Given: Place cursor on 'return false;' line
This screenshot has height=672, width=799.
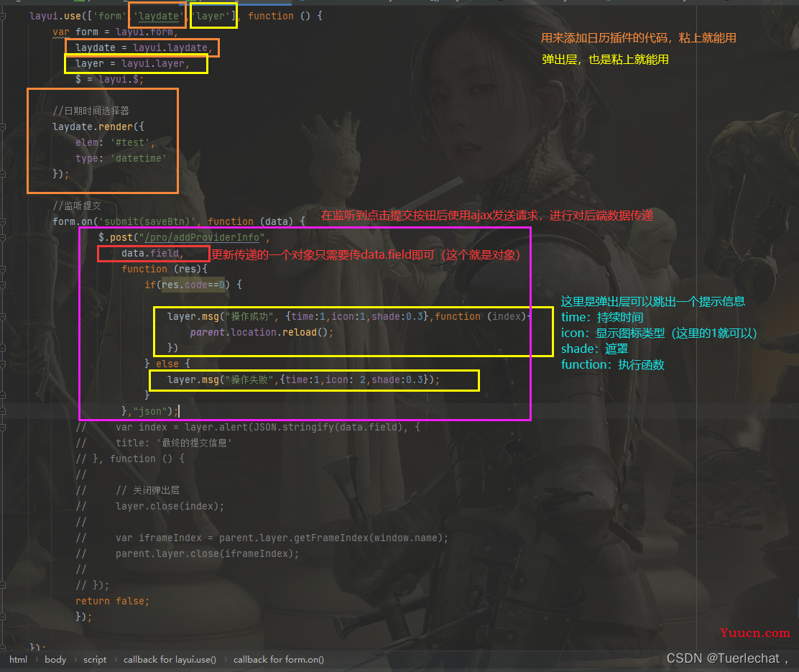Looking at the screenshot, I should pos(113,601).
